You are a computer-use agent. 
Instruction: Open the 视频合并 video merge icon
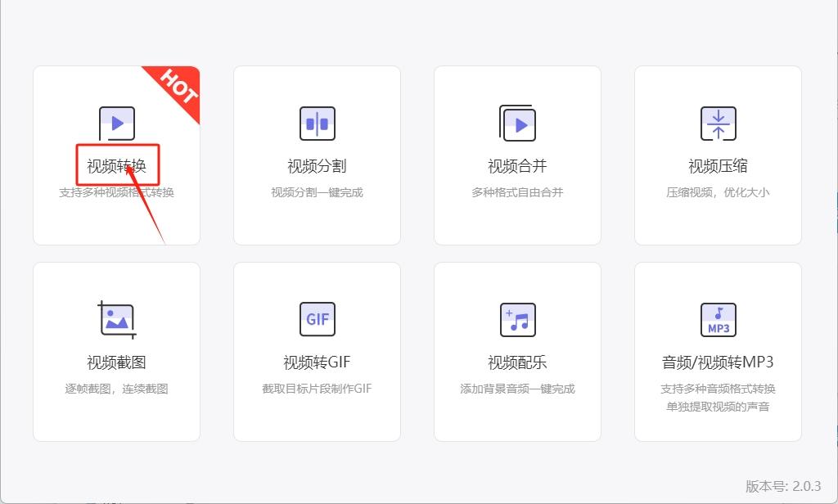click(517, 124)
